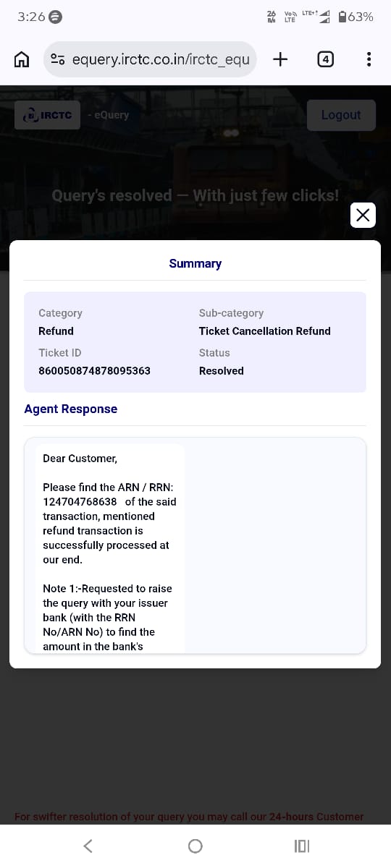Tap the browser home icon

22,59
